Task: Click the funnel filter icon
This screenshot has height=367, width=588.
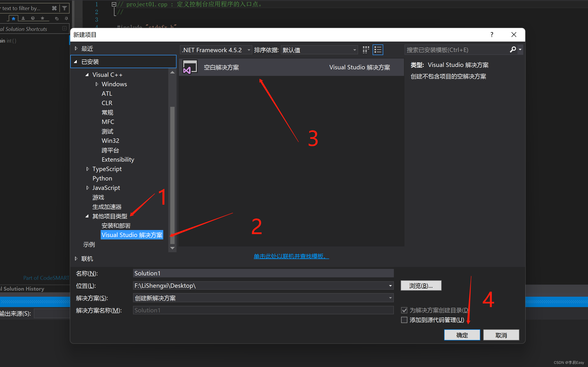Action: [64, 8]
